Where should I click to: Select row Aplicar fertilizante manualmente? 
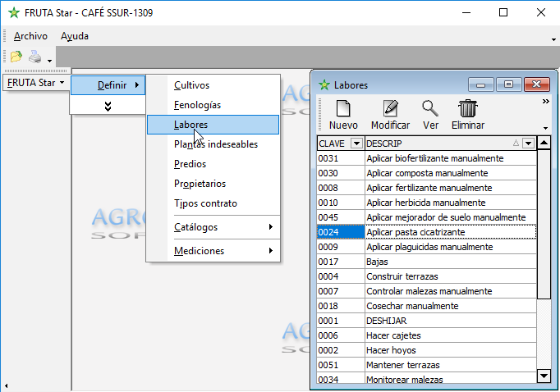coord(426,188)
